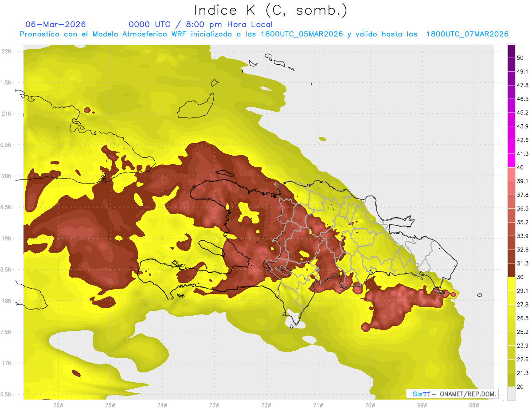Select legend value "23.9"

click(x=523, y=345)
